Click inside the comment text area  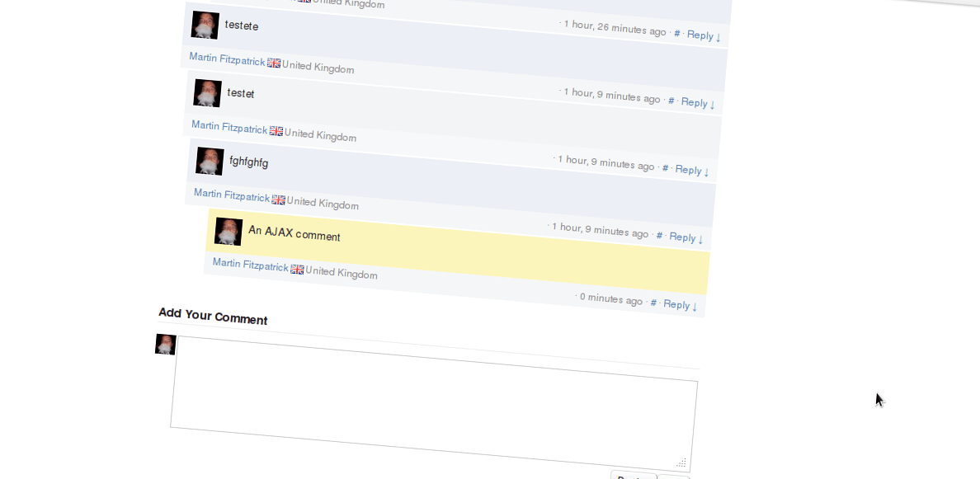click(x=433, y=404)
